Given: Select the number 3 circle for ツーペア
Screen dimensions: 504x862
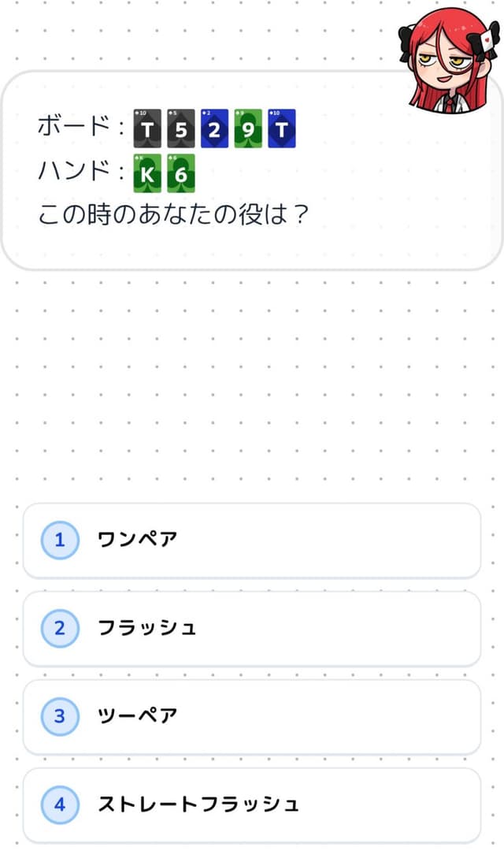Looking at the screenshot, I should (59, 717).
